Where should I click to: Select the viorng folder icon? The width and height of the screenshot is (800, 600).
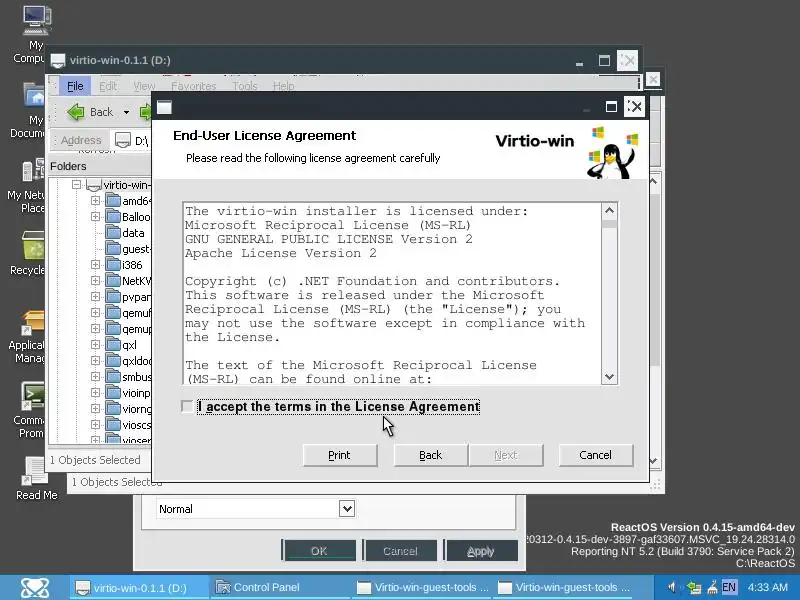(113, 408)
